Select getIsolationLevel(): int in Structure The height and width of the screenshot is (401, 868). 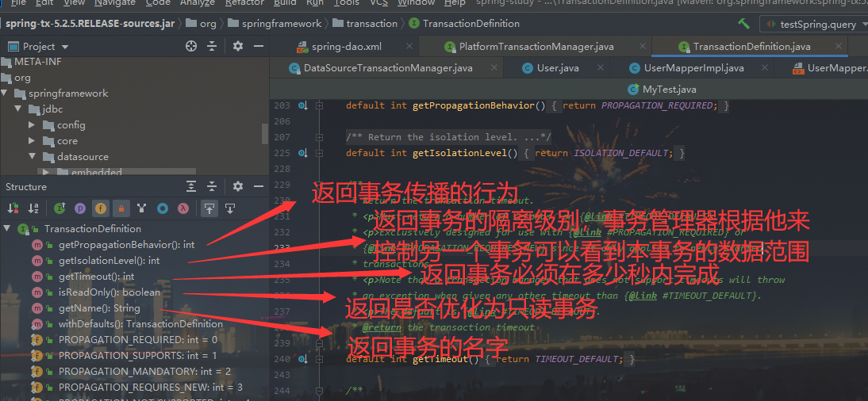pyautogui.click(x=109, y=261)
